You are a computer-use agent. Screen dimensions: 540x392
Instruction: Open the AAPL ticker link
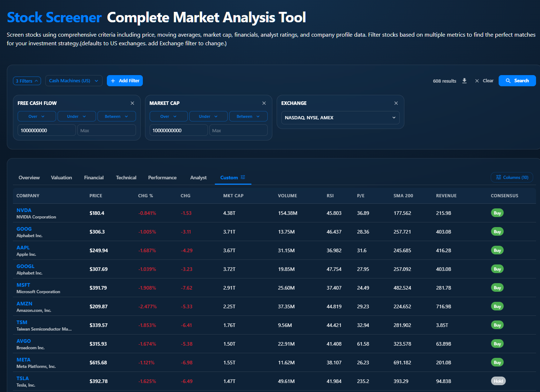tap(23, 248)
